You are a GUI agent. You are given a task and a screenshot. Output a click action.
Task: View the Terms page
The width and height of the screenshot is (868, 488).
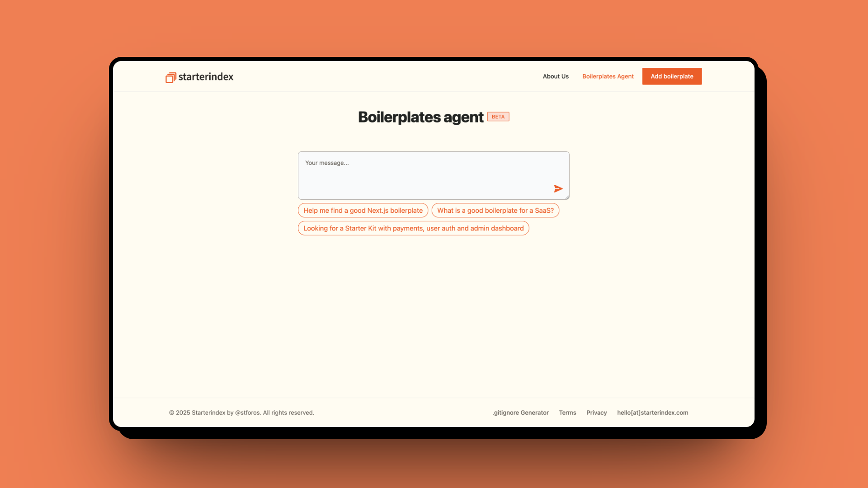567,413
